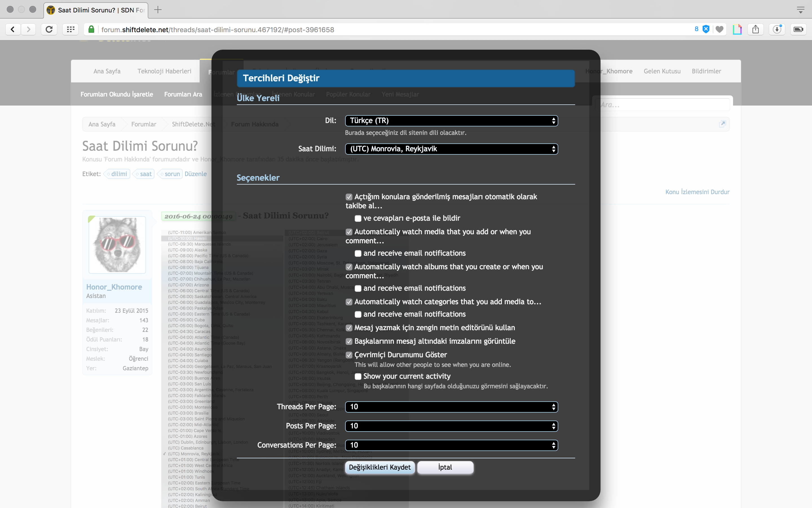Open new tab with plus icon
The width and height of the screenshot is (812, 508).
[158, 10]
